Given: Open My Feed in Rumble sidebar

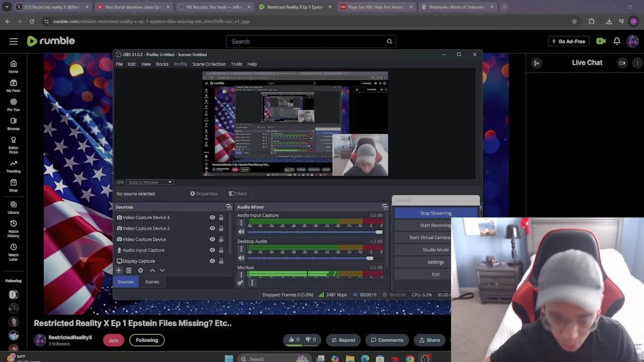Looking at the screenshot, I should pyautogui.click(x=14, y=85).
